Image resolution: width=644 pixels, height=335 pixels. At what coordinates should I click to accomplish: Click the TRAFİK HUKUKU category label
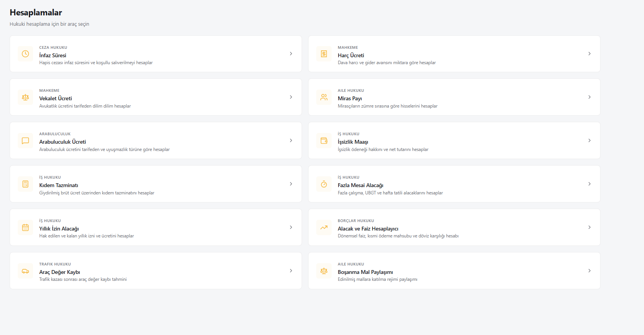pos(55,264)
